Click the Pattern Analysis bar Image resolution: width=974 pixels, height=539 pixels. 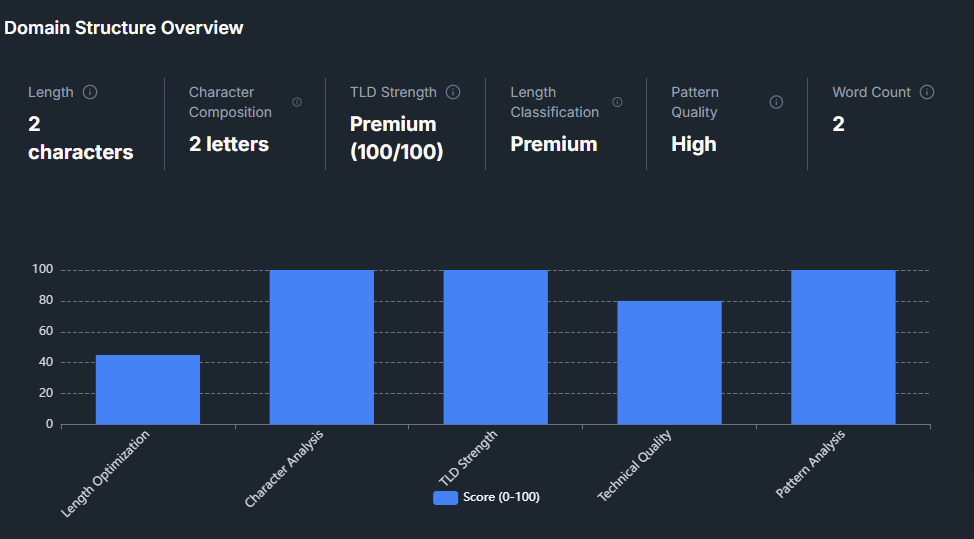(x=843, y=347)
